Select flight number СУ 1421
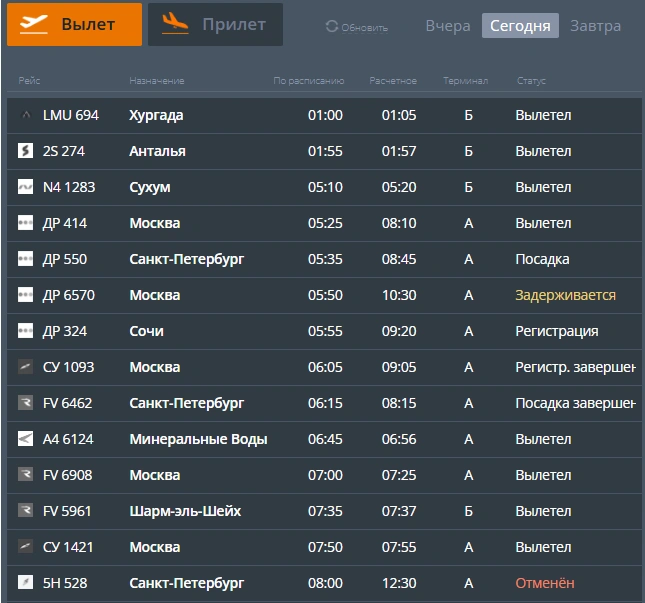 pyautogui.click(x=68, y=547)
